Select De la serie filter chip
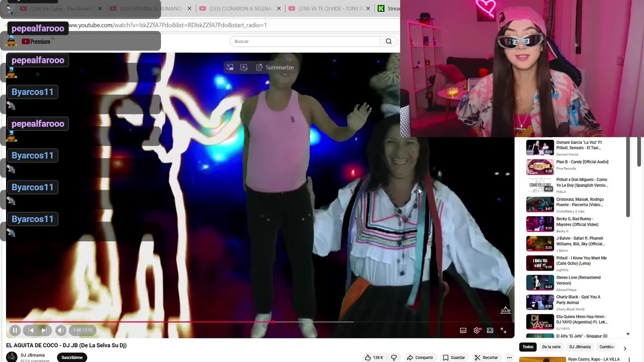 [551, 347]
